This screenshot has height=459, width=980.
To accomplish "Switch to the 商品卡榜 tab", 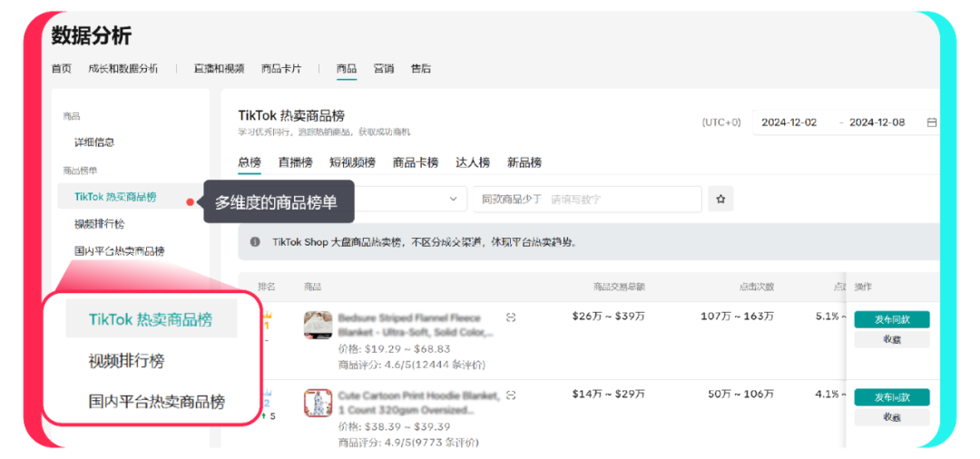I will pos(416,162).
